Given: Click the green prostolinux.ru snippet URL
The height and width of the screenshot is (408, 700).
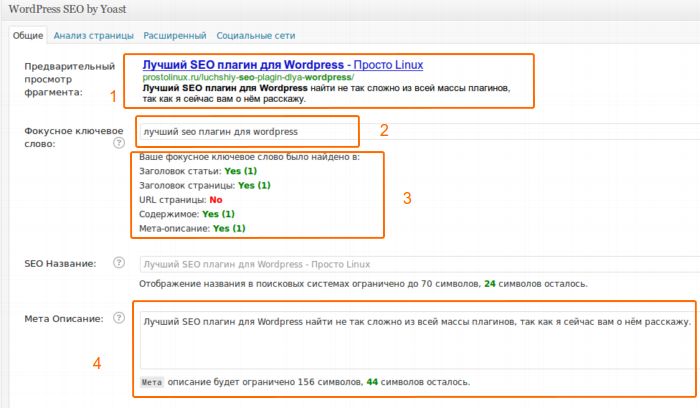Looking at the screenshot, I should coord(248,77).
